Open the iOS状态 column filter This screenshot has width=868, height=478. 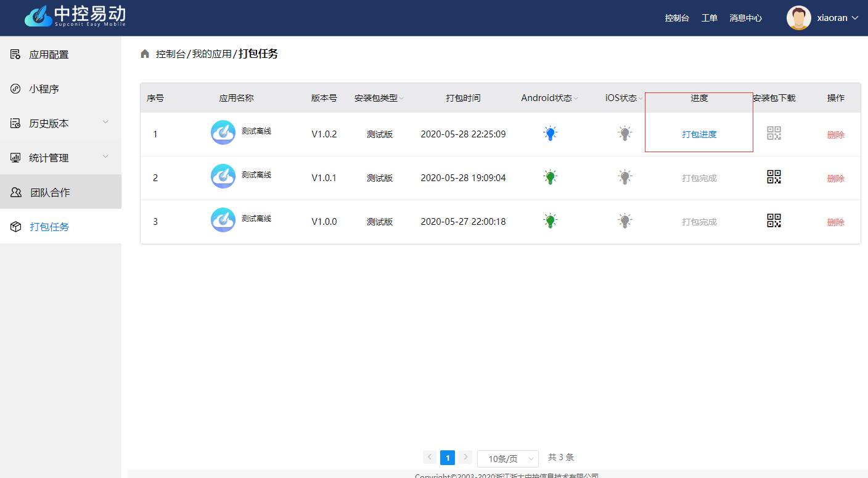641,99
